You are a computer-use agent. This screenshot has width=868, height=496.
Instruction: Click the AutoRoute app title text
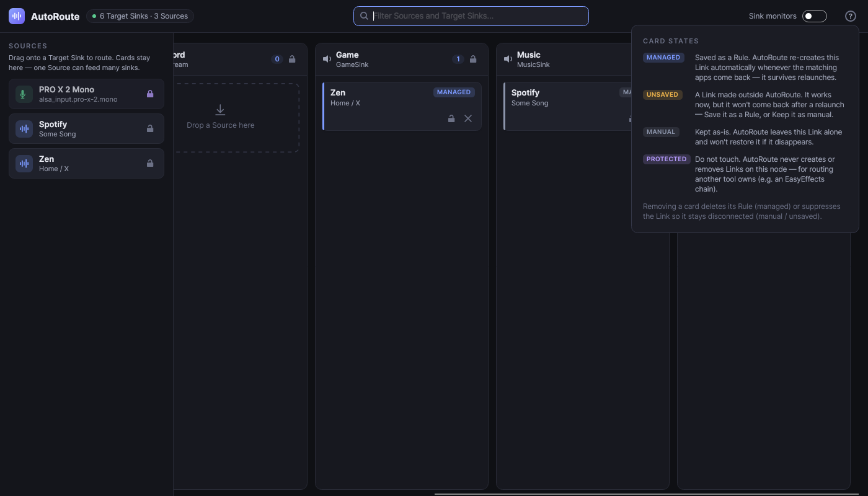(x=55, y=16)
